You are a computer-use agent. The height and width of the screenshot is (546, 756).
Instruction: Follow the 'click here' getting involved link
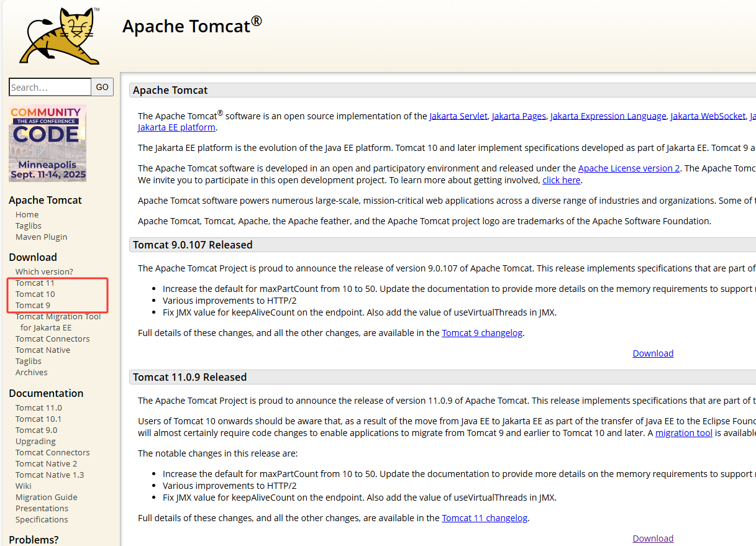point(561,180)
